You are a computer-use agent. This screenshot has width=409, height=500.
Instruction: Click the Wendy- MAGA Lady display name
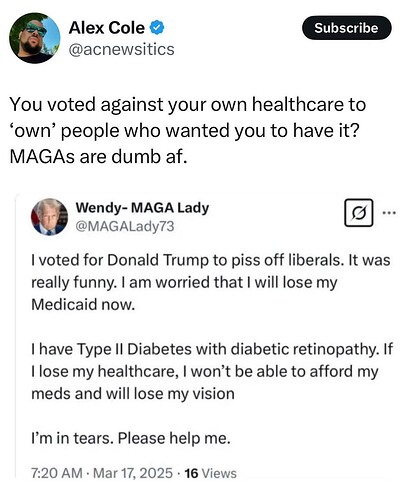(x=142, y=208)
